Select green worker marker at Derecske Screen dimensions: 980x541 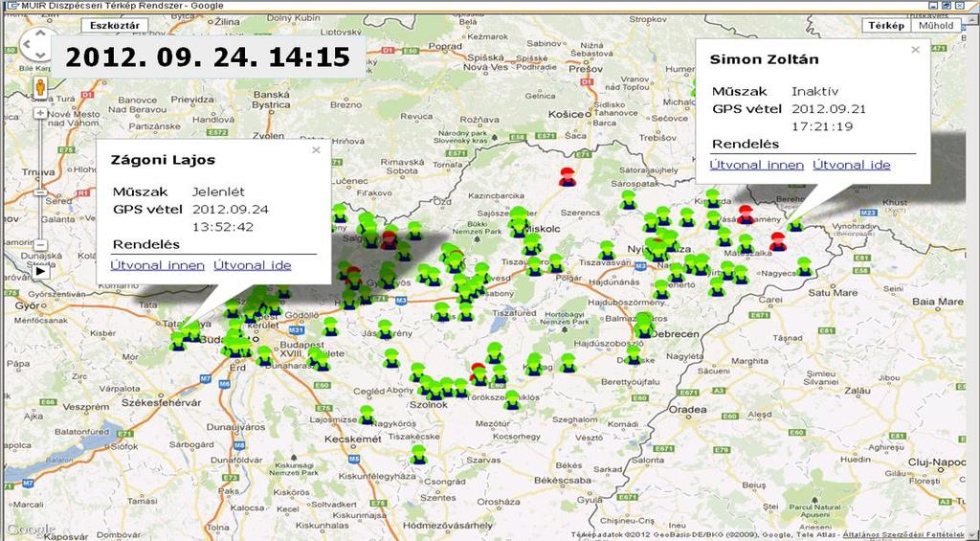click(x=634, y=354)
